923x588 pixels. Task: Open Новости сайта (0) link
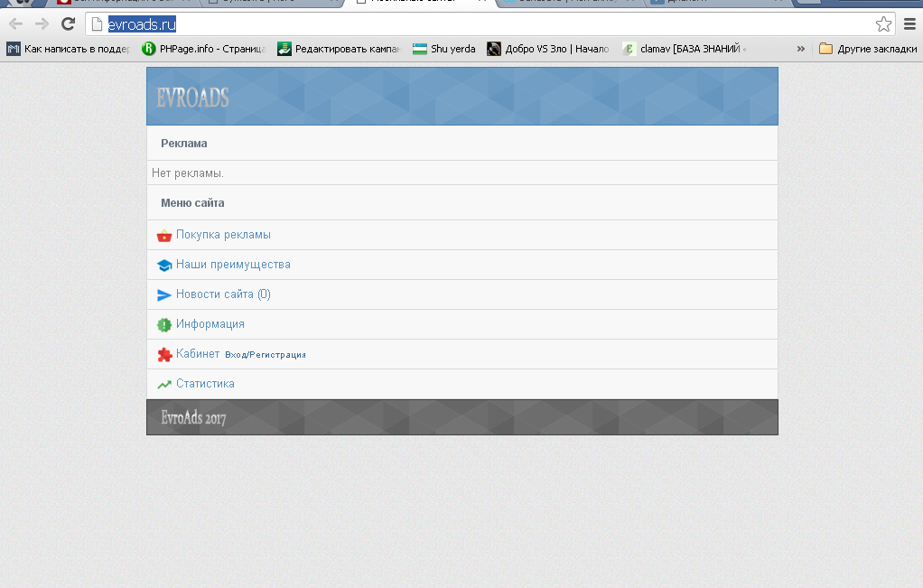223,294
